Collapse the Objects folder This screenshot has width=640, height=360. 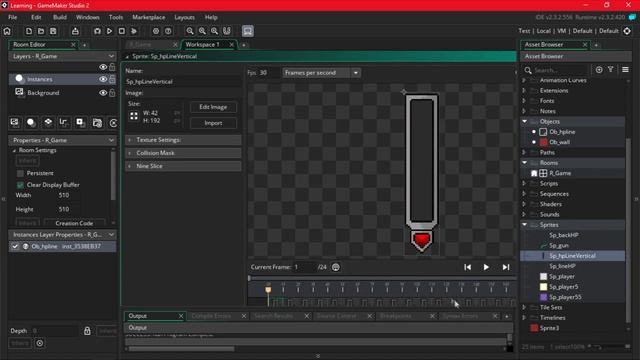point(524,121)
